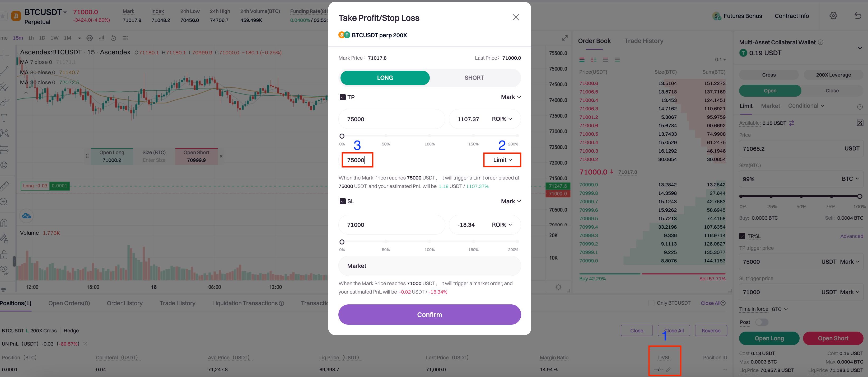Click the edit pencil icon under TP/SL column
This screenshot has height=377, width=868.
coord(668,369)
